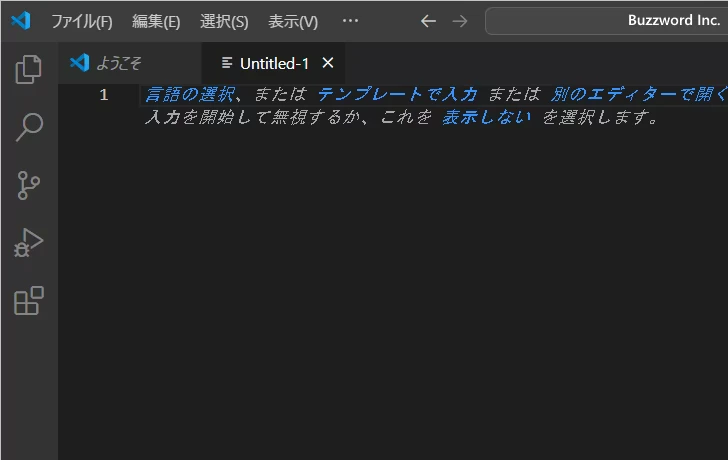728x460 pixels.
Task: Go forward with the right arrow
Action: (x=460, y=21)
